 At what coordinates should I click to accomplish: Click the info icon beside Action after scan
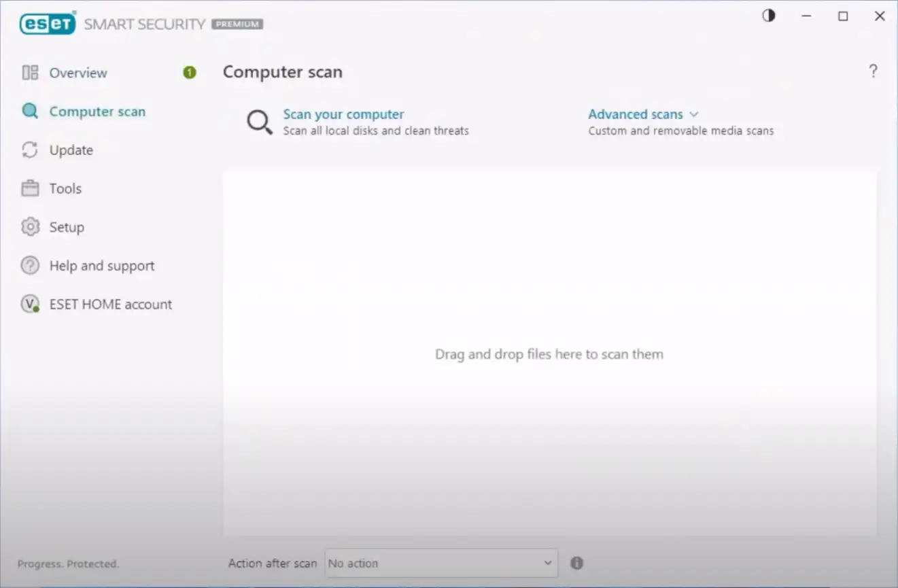coord(576,563)
